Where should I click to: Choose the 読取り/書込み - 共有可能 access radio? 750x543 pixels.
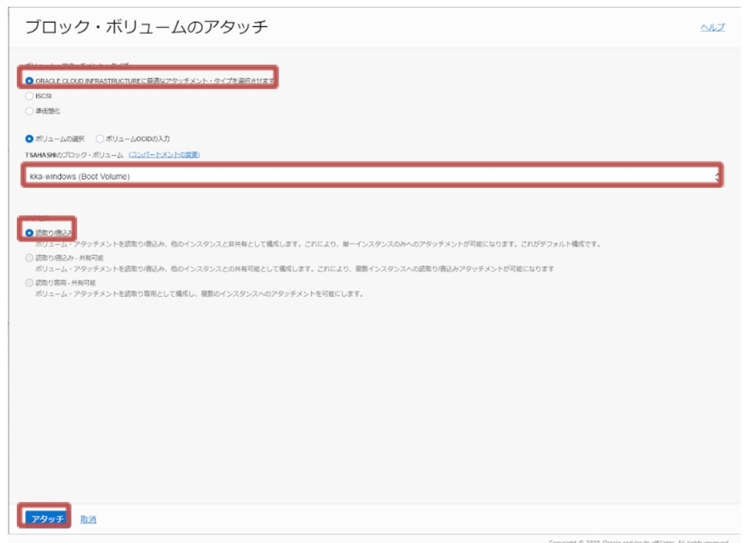click(x=29, y=258)
